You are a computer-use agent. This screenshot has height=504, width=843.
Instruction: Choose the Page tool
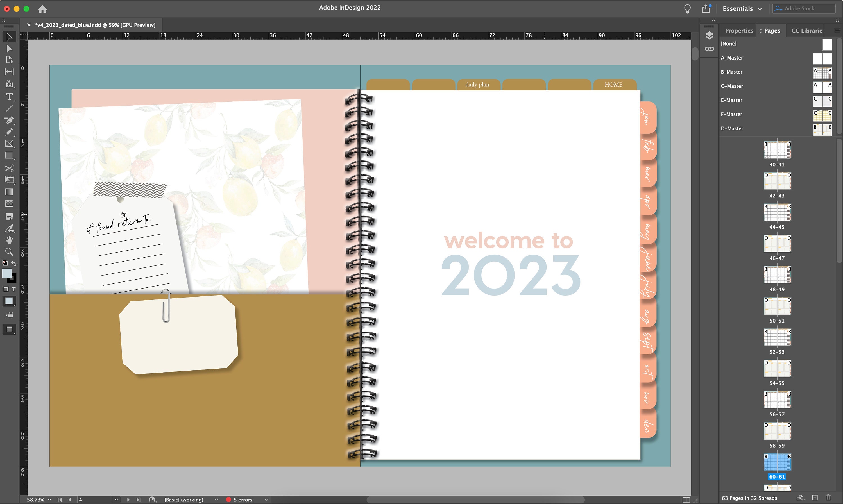(x=9, y=60)
